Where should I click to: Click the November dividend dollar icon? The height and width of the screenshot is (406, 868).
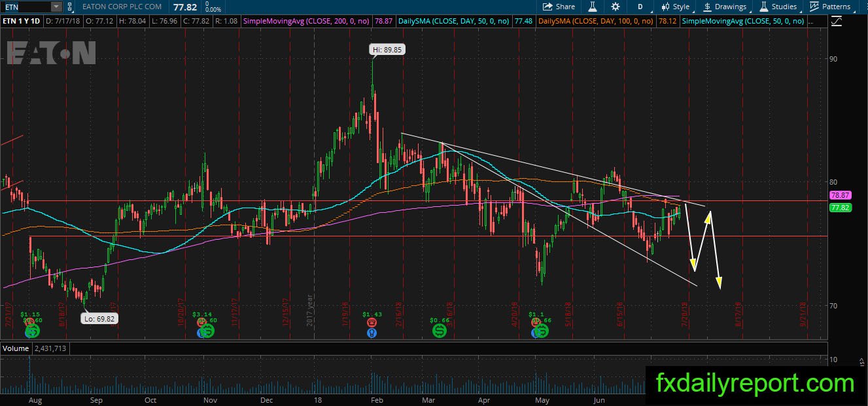click(x=208, y=331)
